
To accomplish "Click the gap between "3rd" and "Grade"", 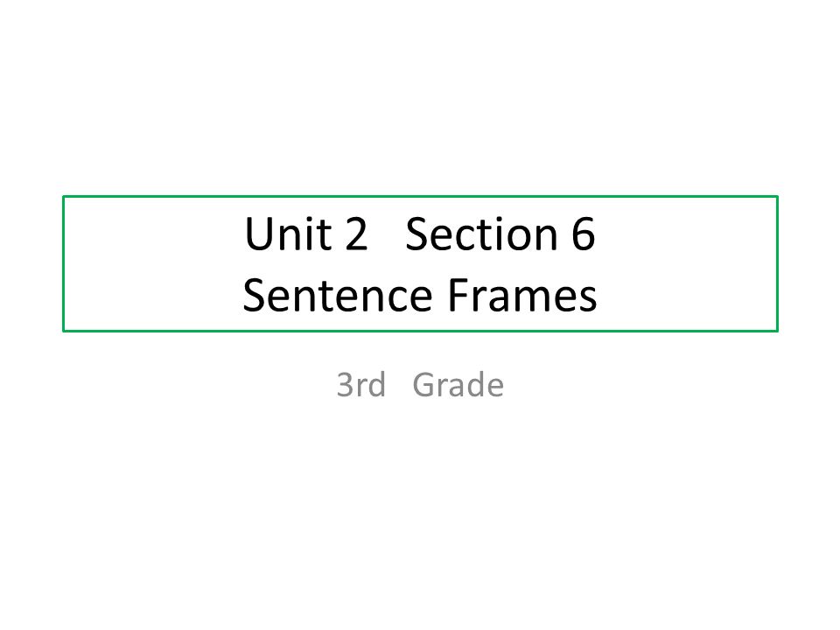I will [x=399, y=385].
